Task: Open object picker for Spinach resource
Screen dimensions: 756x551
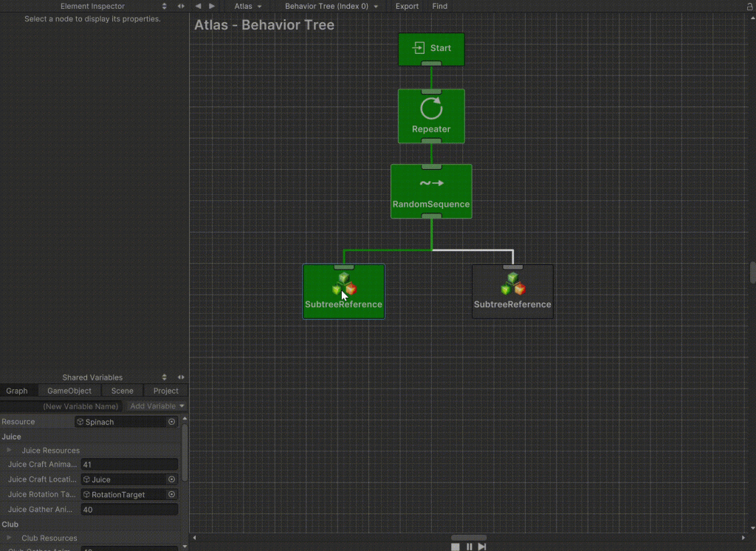Action: click(172, 422)
